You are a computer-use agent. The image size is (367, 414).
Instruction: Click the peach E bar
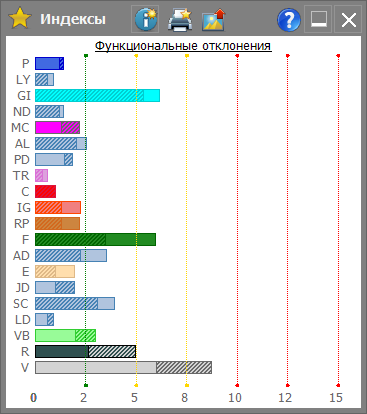coord(55,271)
